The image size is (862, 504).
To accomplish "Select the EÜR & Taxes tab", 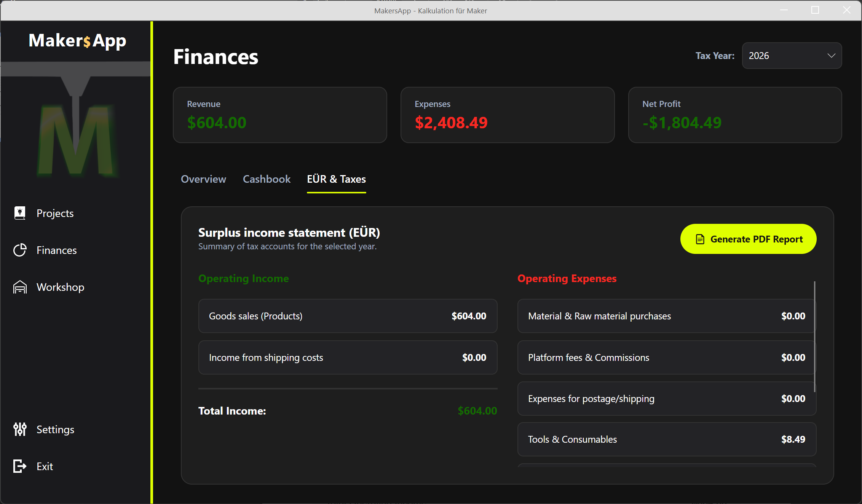I will [x=336, y=179].
